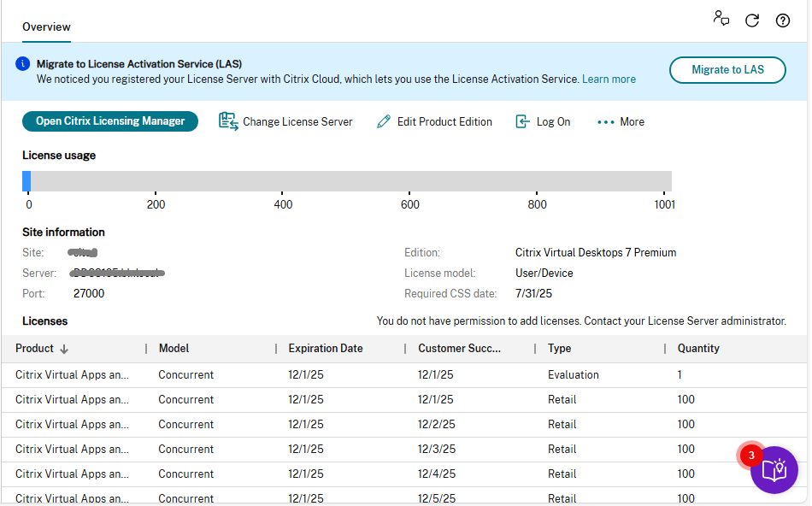Click the 1001 axis label
The width and height of the screenshot is (812, 506).
pyautogui.click(x=664, y=204)
